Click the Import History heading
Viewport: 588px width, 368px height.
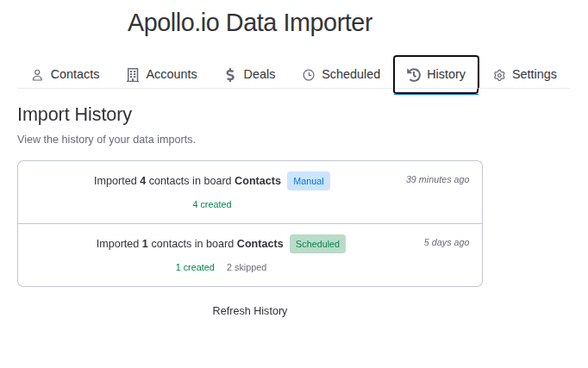coord(75,115)
